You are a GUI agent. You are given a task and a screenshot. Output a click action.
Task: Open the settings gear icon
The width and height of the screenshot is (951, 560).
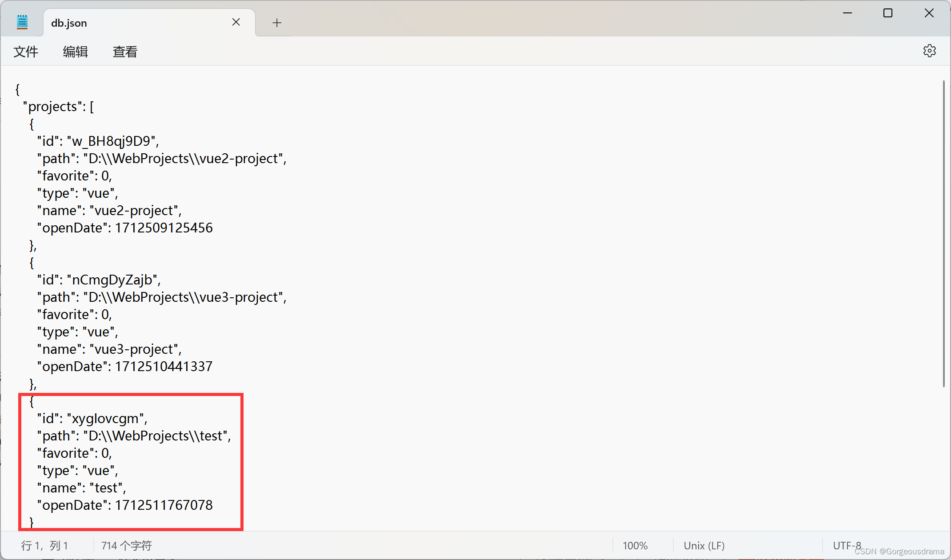click(929, 51)
